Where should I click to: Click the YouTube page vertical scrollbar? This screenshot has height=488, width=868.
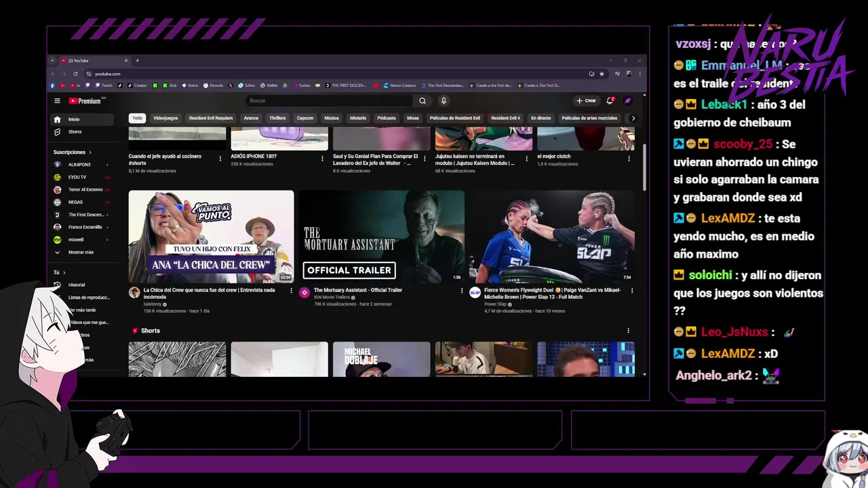644,168
